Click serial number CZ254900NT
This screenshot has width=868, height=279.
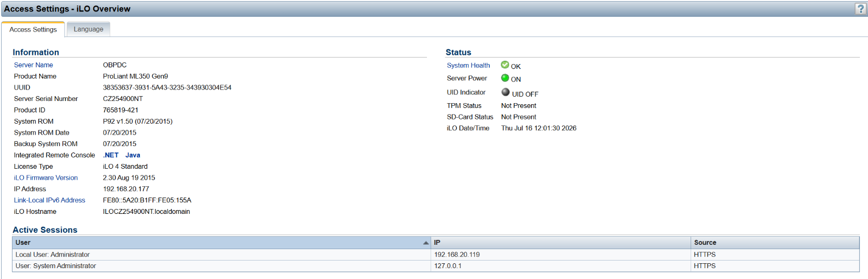tap(123, 99)
